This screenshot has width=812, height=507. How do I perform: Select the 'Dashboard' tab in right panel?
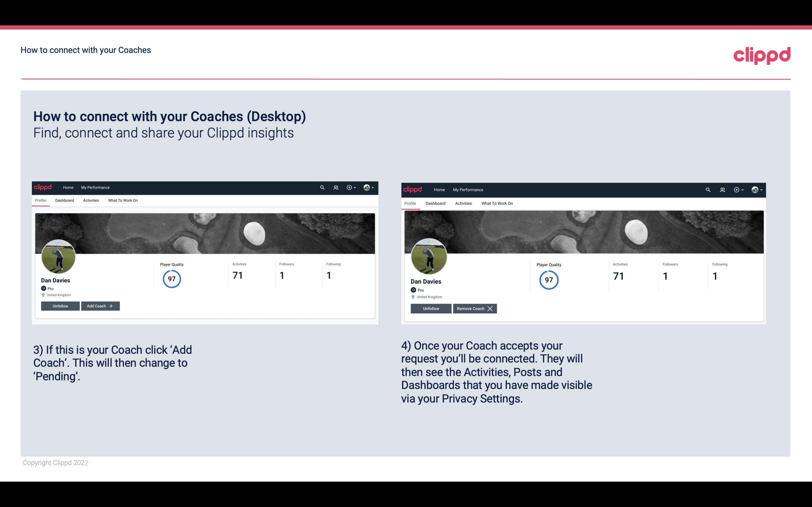click(x=435, y=203)
